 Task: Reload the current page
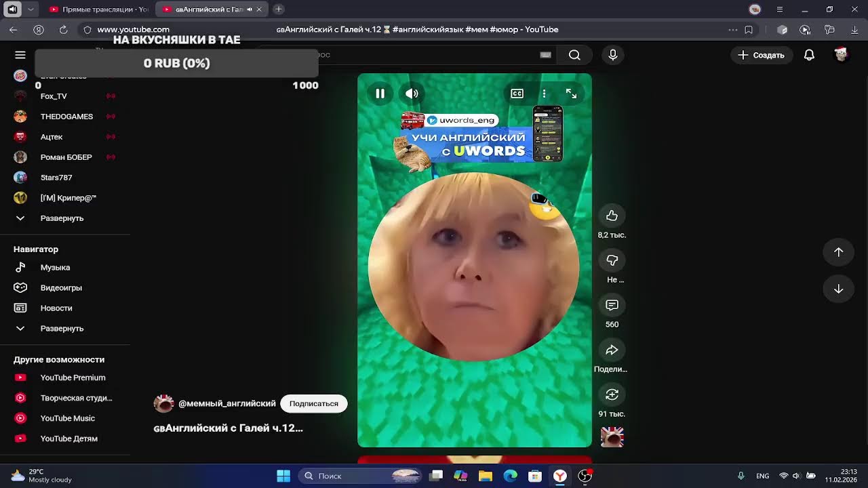point(63,30)
